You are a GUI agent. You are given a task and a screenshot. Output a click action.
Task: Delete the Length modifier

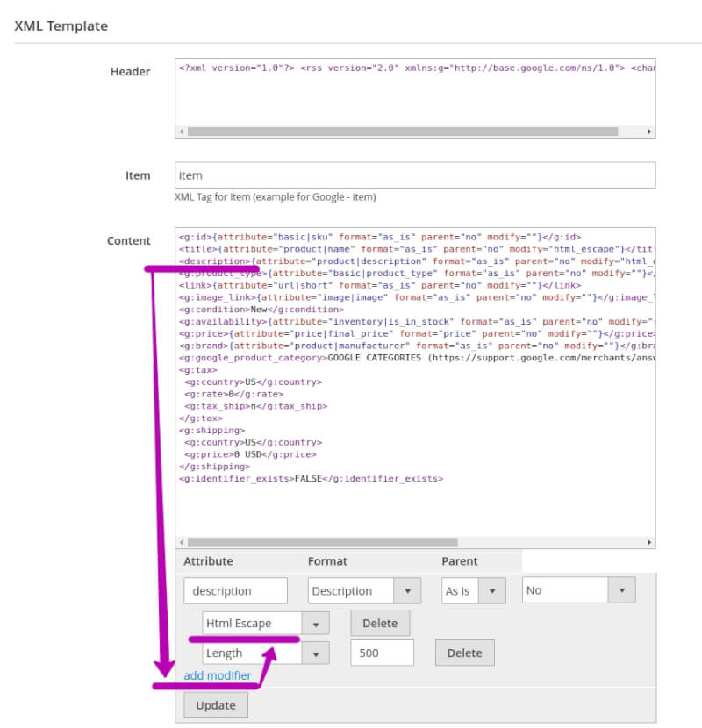coord(464,653)
